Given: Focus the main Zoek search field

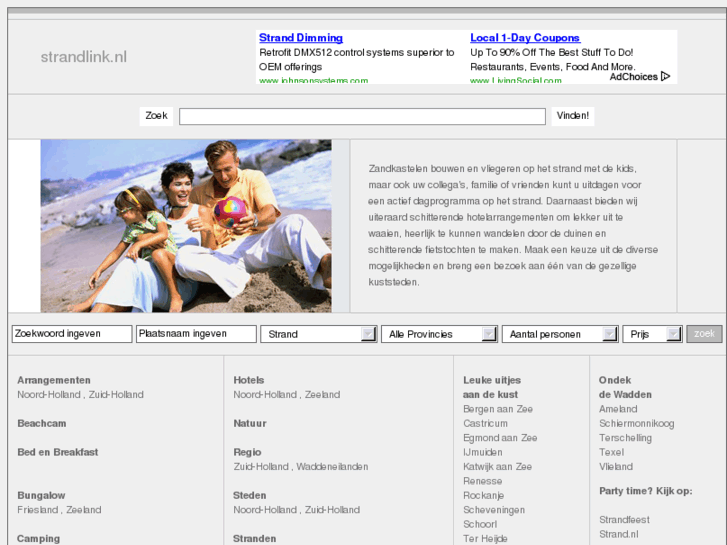Looking at the screenshot, I should point(362,116).
